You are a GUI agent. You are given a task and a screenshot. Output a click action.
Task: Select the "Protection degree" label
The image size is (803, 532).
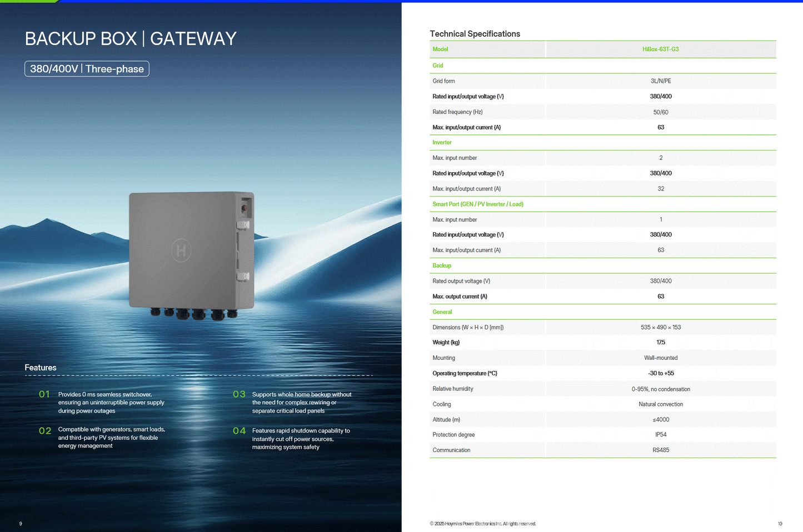click(453, 435)
